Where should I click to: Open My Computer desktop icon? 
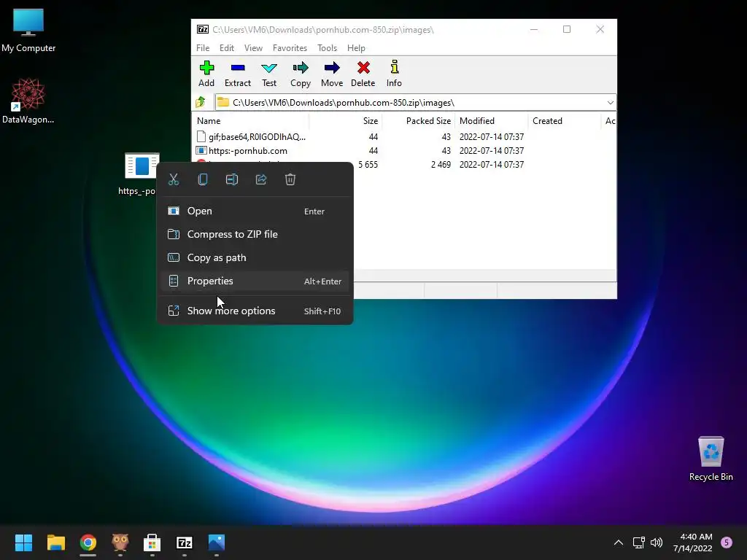point(28,31)
